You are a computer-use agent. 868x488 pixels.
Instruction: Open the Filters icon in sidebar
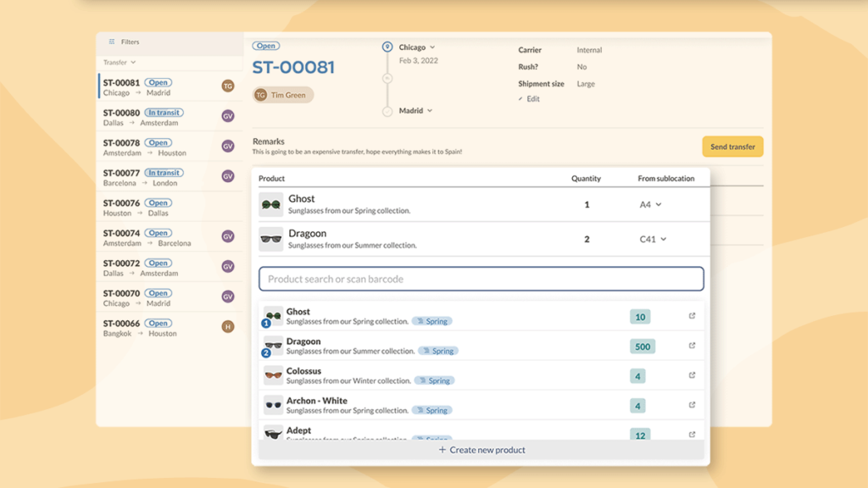point(112,42)
